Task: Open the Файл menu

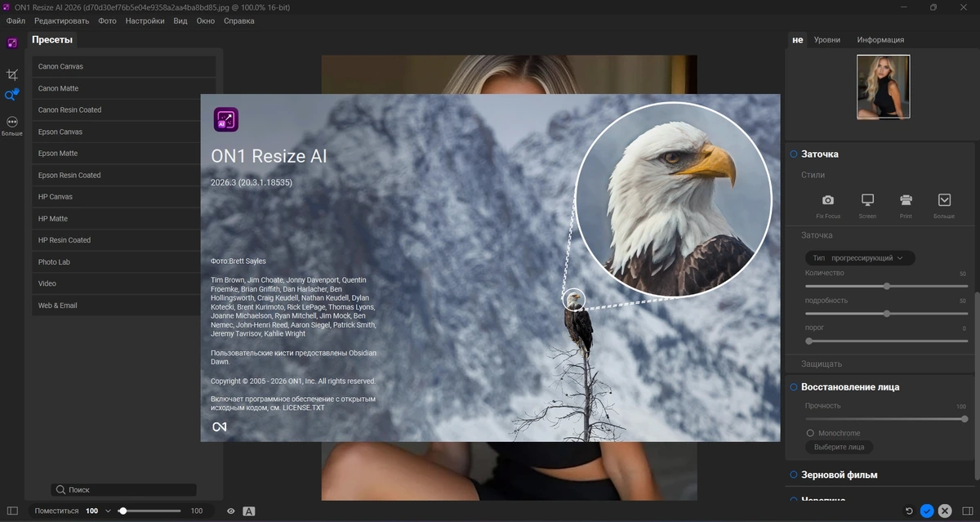Action: (15, 20)
